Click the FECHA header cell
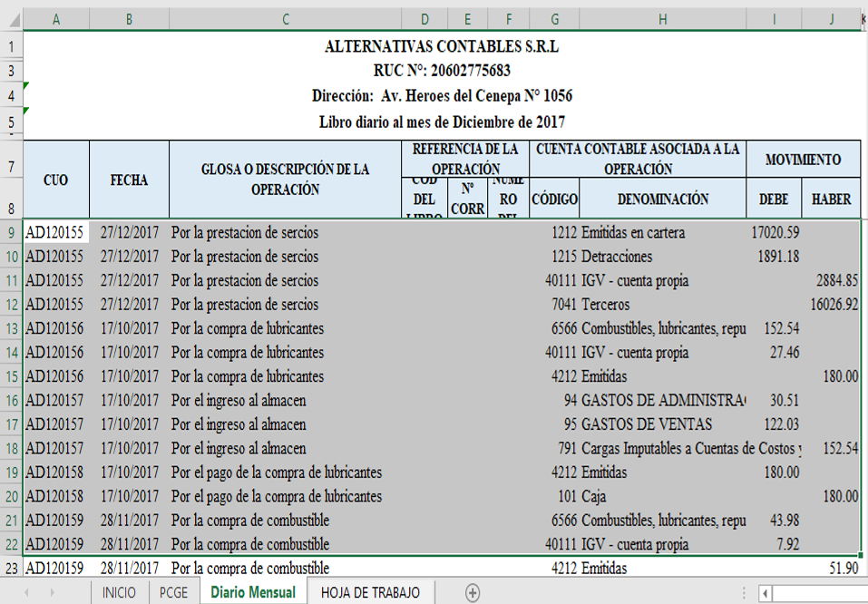Screen dimensions: 868x604 coord(129,180)
